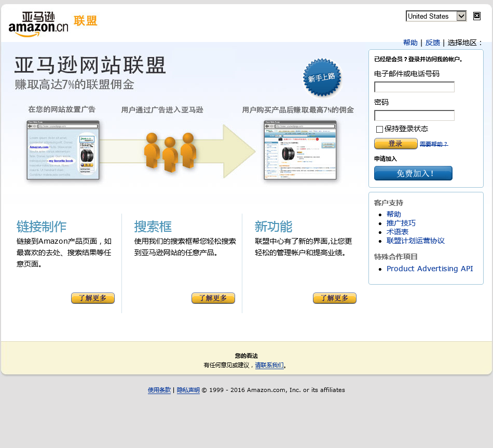Viewport: 493px width, 448px height.
Task: Click the 亚马逊网站联盟 title
Action: click(x=90, y=65)
